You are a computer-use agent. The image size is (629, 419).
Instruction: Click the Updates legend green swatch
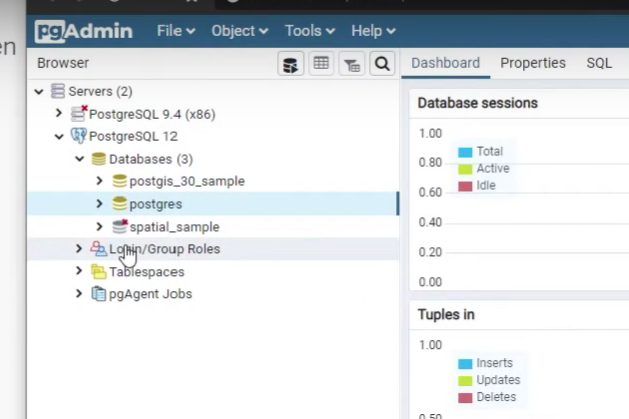pos(465,381)
